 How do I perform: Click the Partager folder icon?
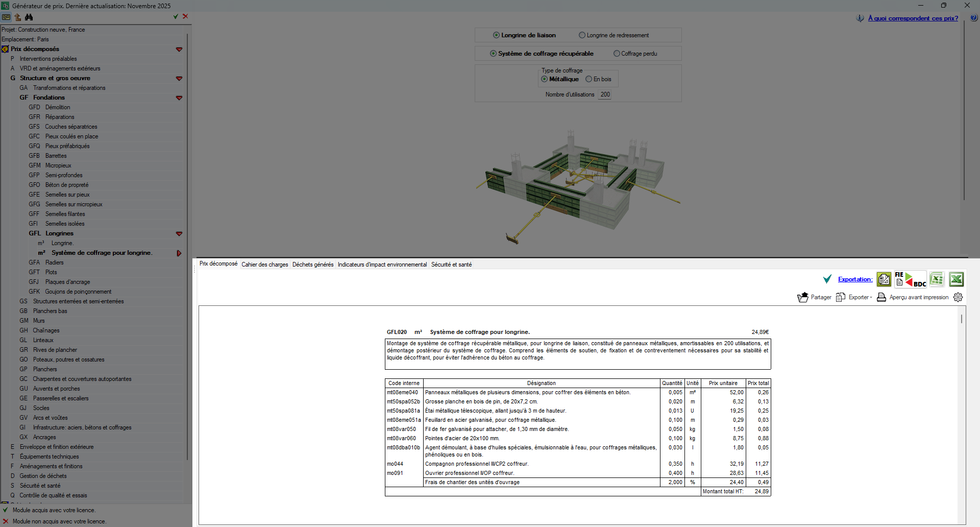point(803,297)
